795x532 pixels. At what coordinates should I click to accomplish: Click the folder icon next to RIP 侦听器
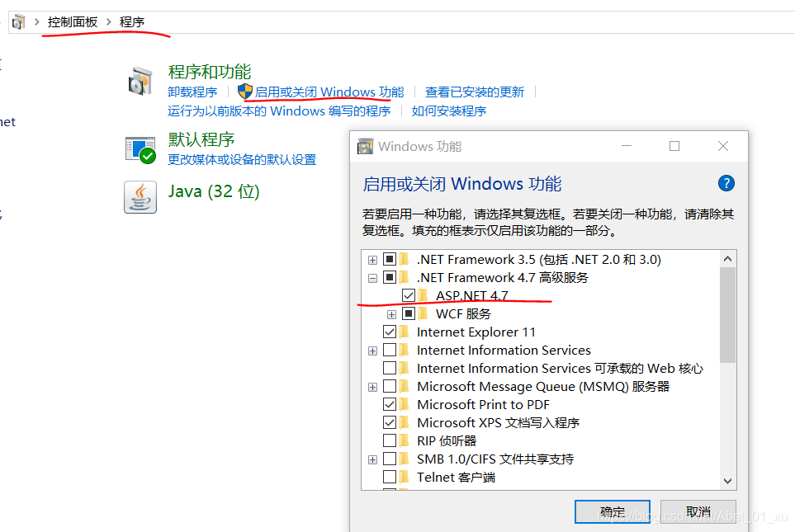404,440
